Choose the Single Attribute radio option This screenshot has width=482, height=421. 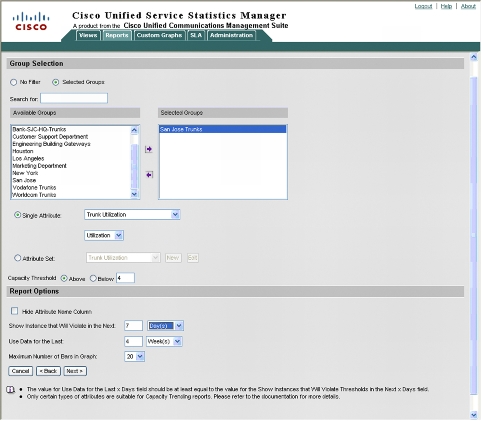(x=18, y=215)
